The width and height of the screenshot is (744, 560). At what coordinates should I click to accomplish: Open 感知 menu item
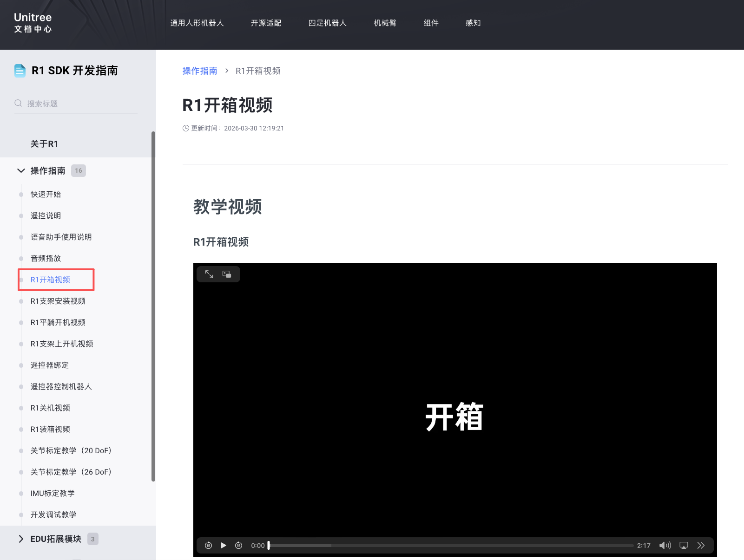pos(473,23)
